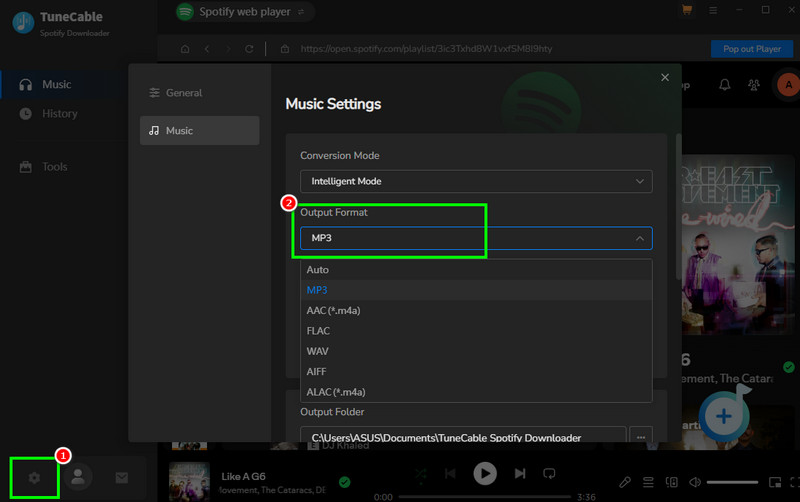The width and height of the screenshot is (800, 502).
Task: Choose ALAC (*.m4a) output format
Action: click(476, 392)
